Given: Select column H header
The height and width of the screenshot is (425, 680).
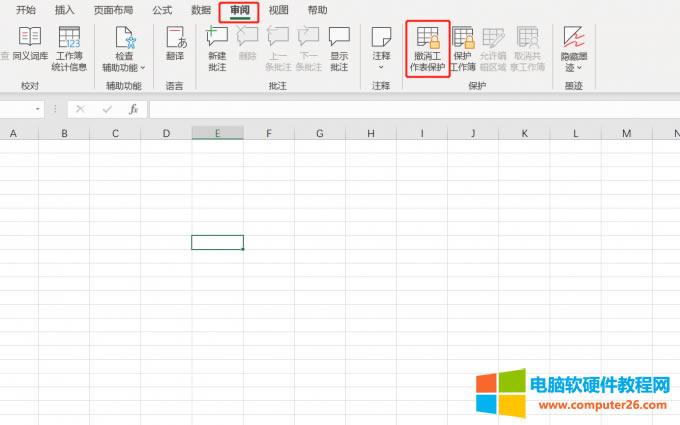Looking at the screenshot, I should 371,133.
